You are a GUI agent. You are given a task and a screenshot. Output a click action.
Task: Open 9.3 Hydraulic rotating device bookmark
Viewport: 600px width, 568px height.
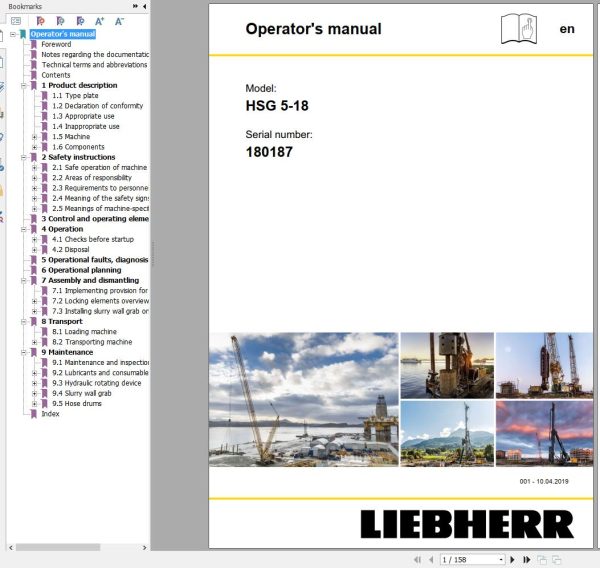coord(97,383)
